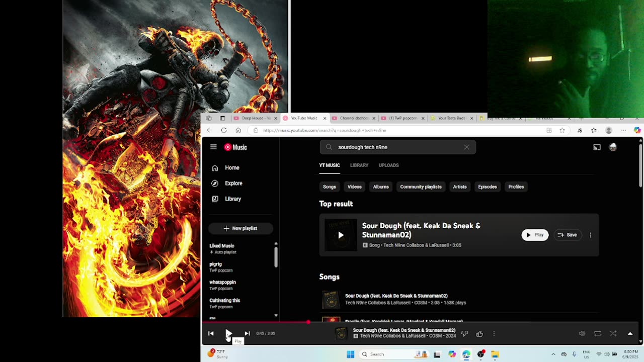Toggle shuffle in player bar
Screen dimensions: 644x362
point(613,333)
